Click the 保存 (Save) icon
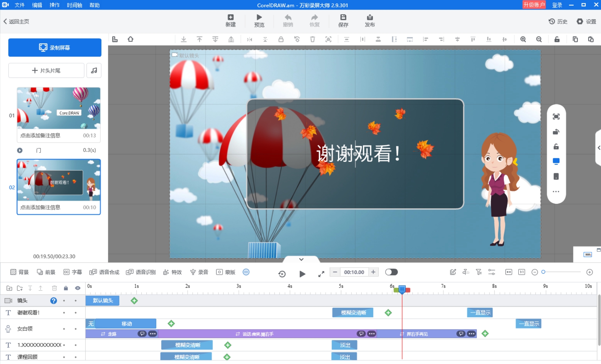Image resolution: width=601 pixels, height=364 pixels. 343,20
